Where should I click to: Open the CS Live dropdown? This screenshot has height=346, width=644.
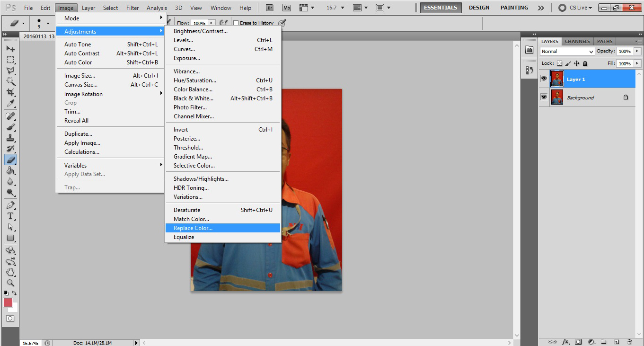pos(580,8)
